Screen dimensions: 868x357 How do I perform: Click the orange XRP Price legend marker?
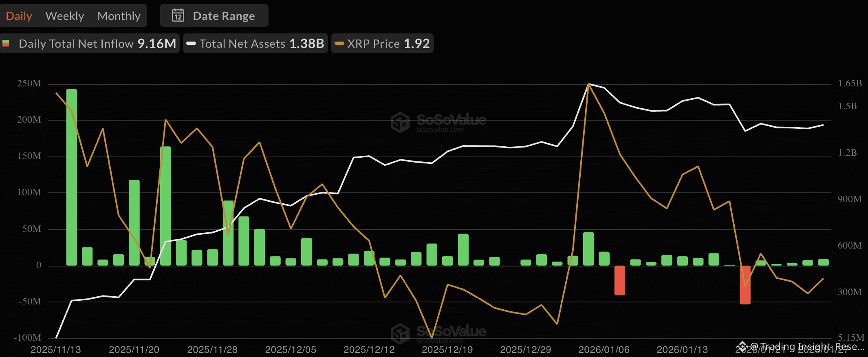tap(339, 43)
